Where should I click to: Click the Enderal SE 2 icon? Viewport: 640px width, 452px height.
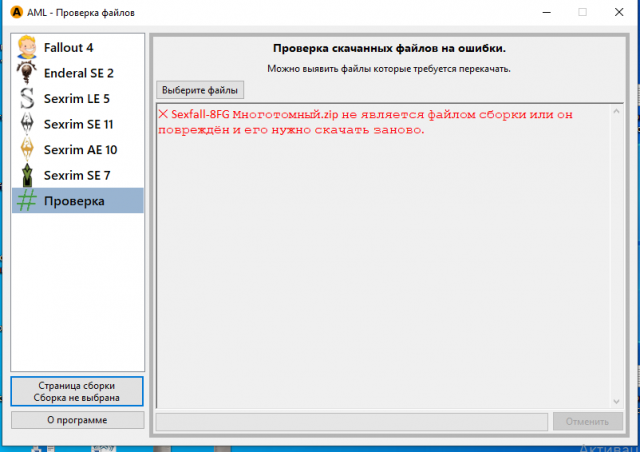[x=28, y=73]
